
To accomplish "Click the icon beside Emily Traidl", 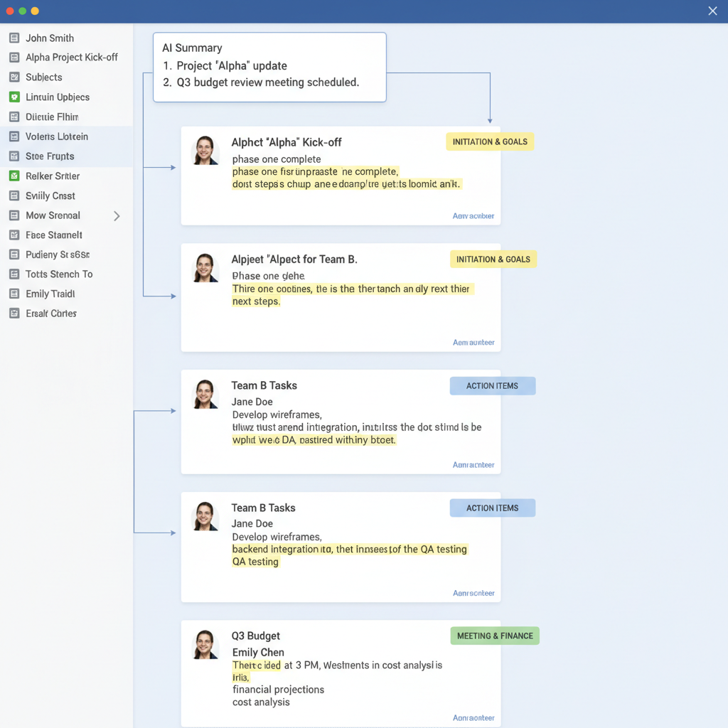I will coord(14,294).
